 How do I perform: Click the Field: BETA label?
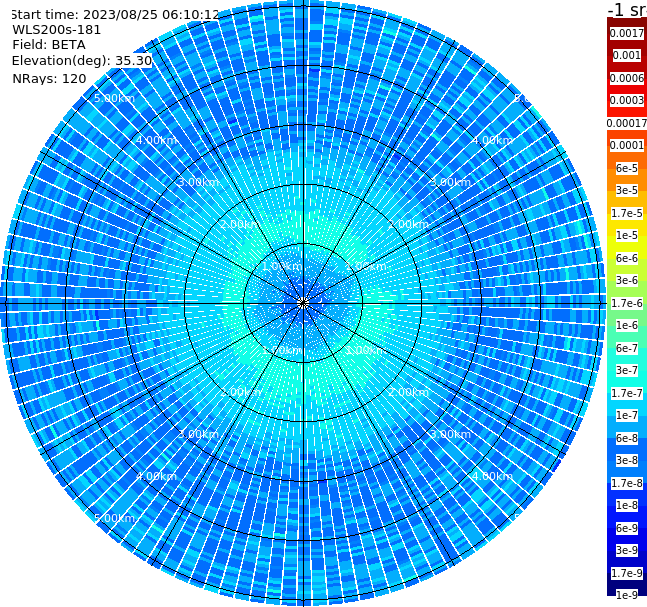49,45
